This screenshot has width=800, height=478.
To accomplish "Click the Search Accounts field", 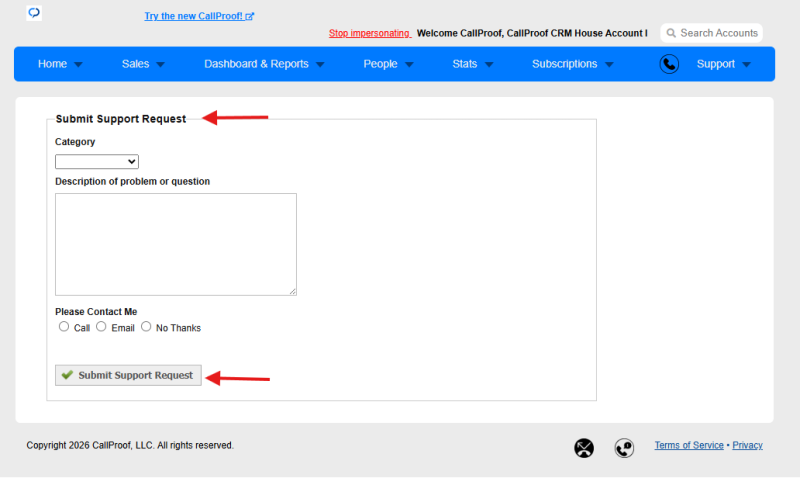I will [x=711, y=33].
